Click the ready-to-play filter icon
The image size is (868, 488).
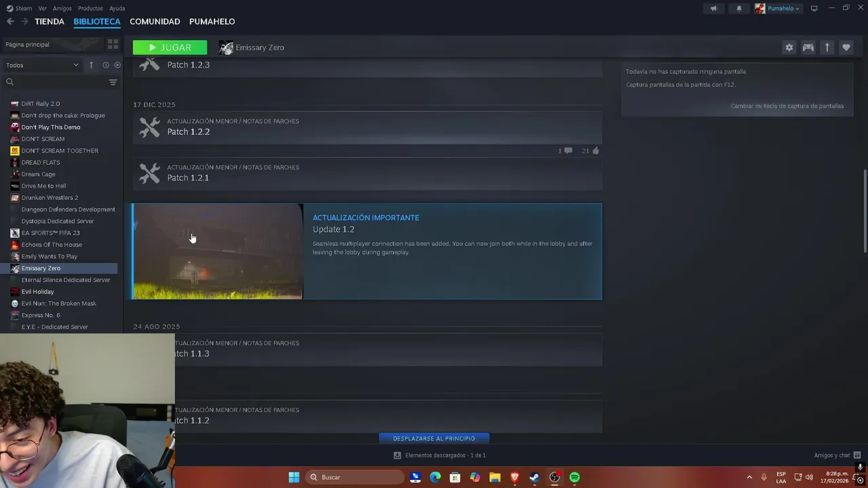coord(117,65)
